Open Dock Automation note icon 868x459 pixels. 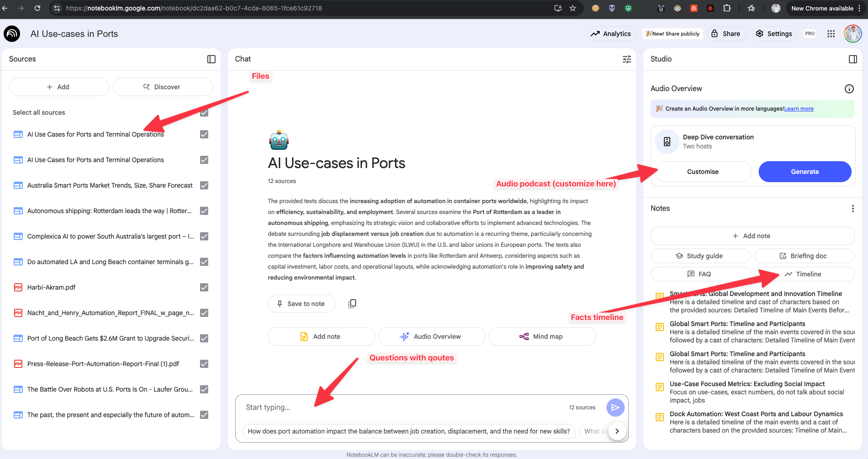(660, 417)
